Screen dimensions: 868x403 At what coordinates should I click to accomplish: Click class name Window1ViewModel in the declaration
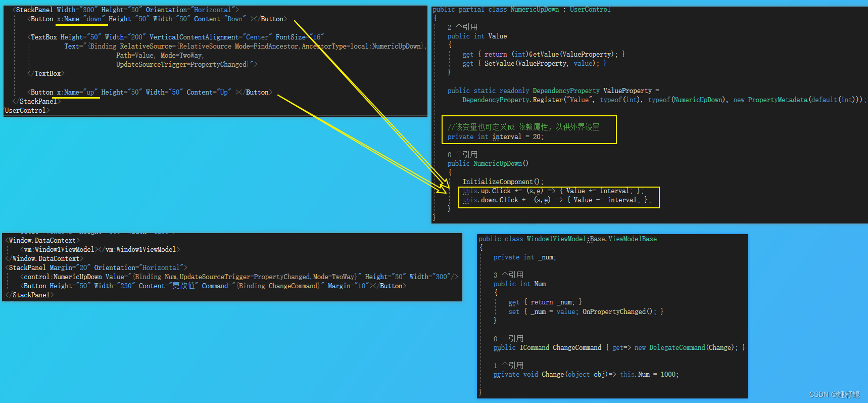pyautogui.click(x=557, y=239)
